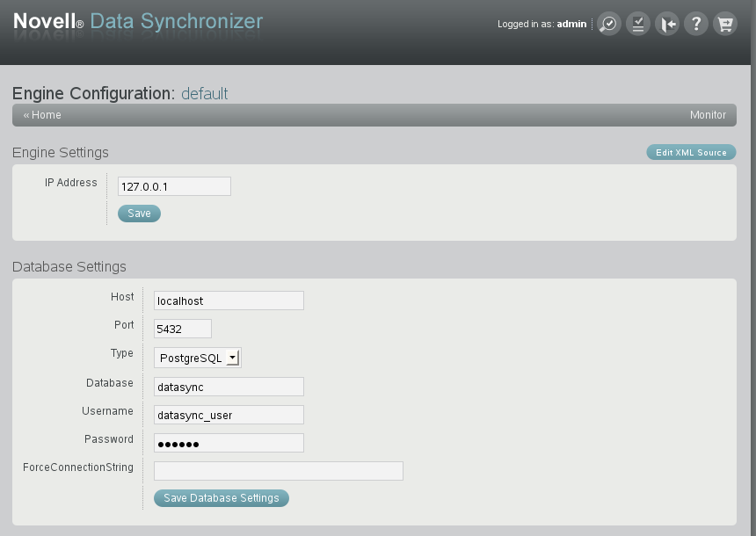Click inside the Database field showing datasync

coord(229,386)
